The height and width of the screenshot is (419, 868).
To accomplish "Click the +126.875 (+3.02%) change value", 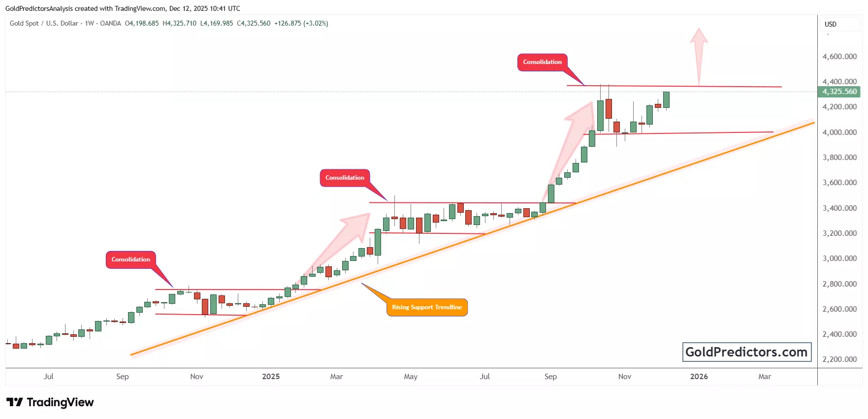I will click(301, 23).
